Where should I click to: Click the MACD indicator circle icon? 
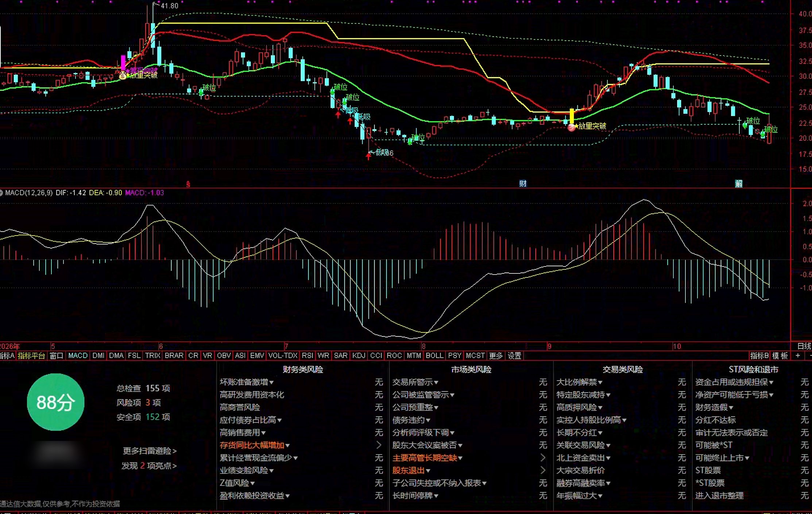click(x=1, y=193)
